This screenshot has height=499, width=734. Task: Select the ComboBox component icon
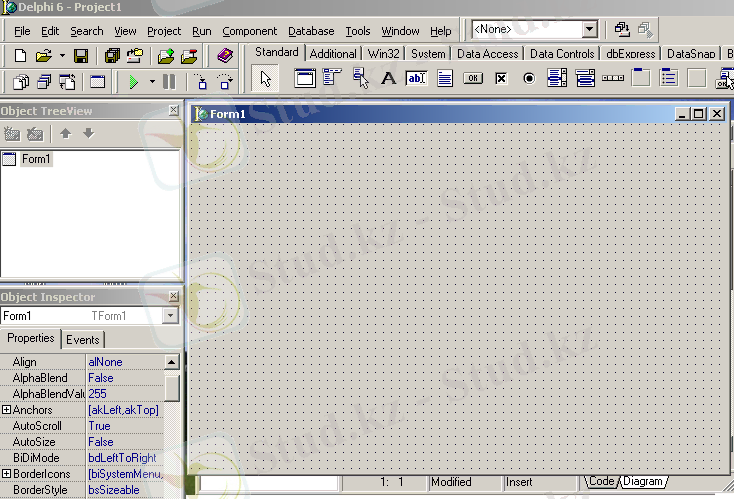click(x=585, y=78)
